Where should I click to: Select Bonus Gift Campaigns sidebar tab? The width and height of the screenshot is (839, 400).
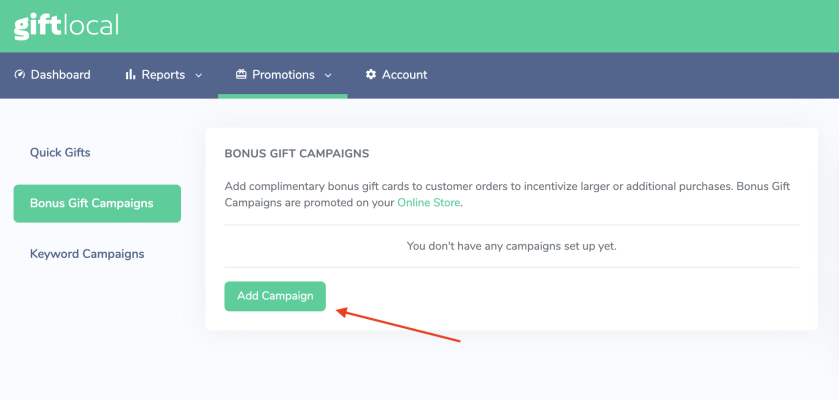click(x=97, y=203)
